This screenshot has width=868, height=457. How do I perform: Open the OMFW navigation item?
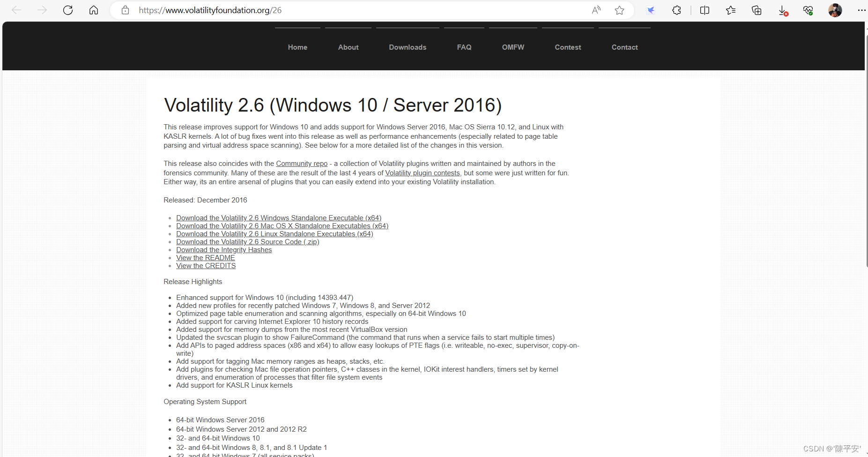[x=512, y=47]
